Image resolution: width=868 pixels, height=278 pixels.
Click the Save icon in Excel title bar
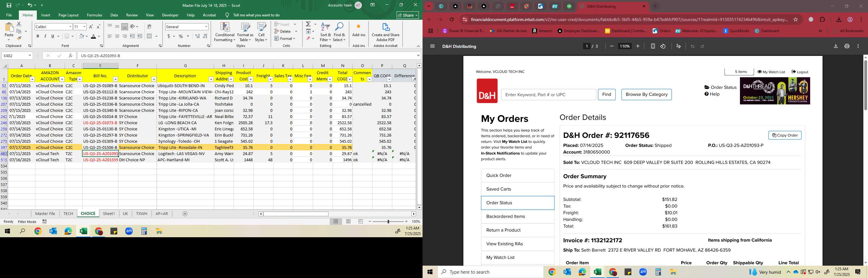click(9, 5)
